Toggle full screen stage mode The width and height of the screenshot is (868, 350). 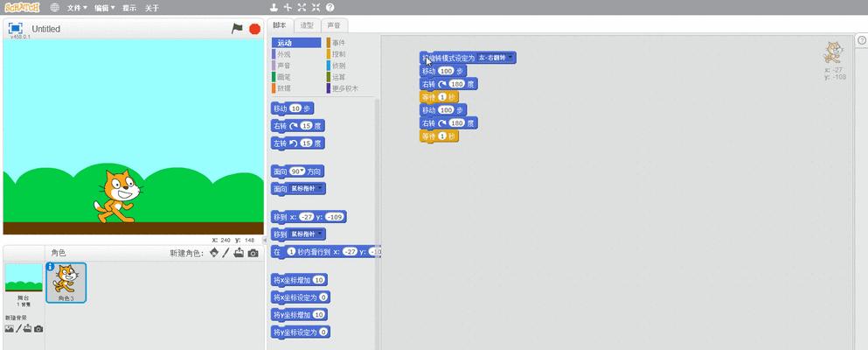click(x=16, y=28)
